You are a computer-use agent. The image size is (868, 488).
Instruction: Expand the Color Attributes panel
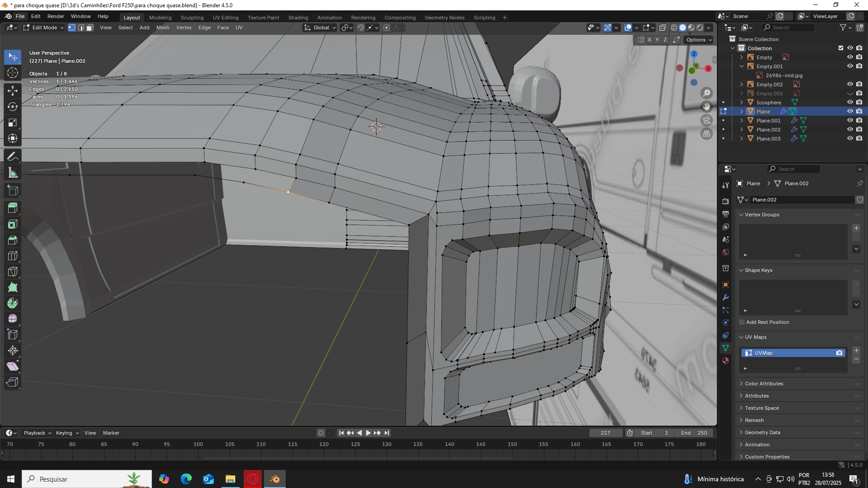tap(764, 384)
